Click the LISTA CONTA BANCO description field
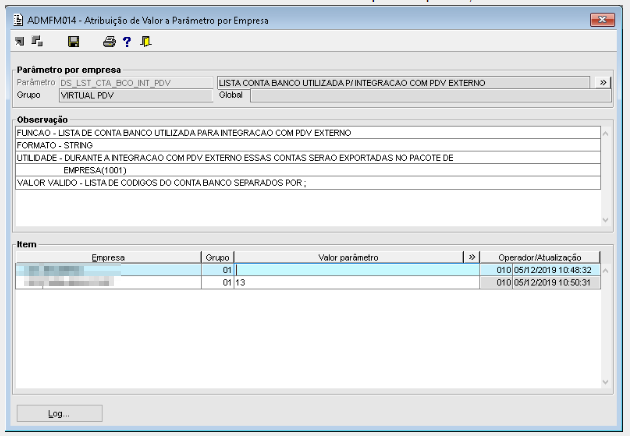630x436 pixels. (x=403, y=83)
